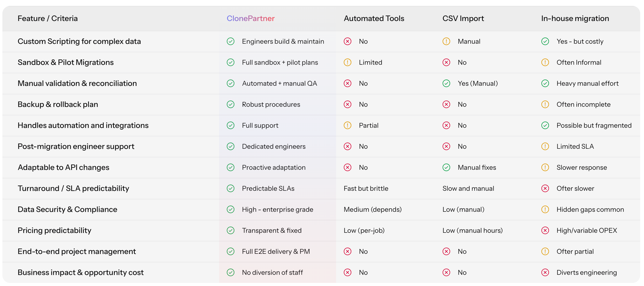Click the red X icon for CSV Import Sandbox row
The width and height of the screenshot is (644, 286).
click(446, 63)
